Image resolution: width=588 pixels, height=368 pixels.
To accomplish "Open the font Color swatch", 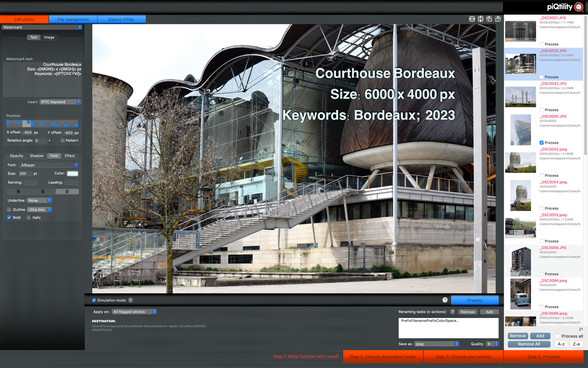I will (x=73, y=174).
